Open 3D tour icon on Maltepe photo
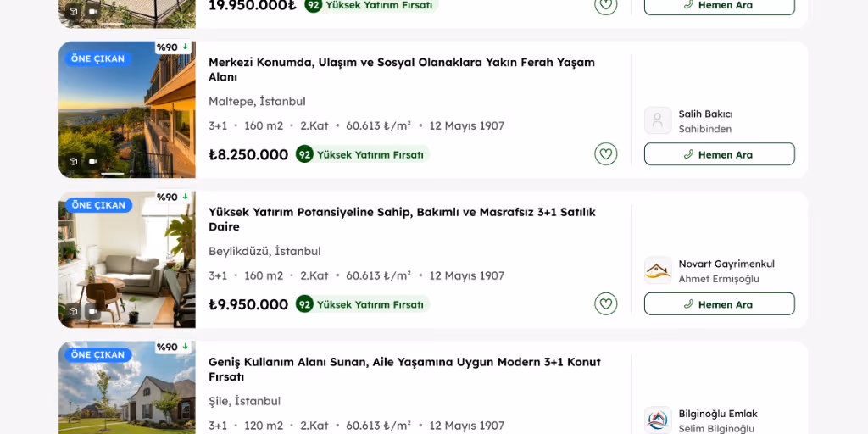 pyautogui.click(x=73, y=161)
